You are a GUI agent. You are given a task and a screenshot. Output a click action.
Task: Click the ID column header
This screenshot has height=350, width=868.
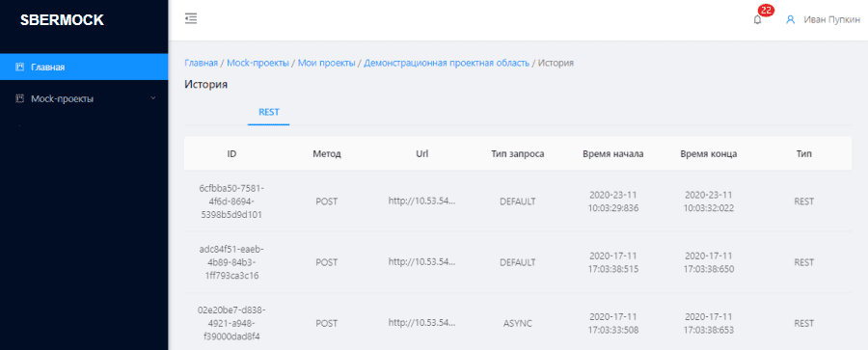(x=231, y=154)
